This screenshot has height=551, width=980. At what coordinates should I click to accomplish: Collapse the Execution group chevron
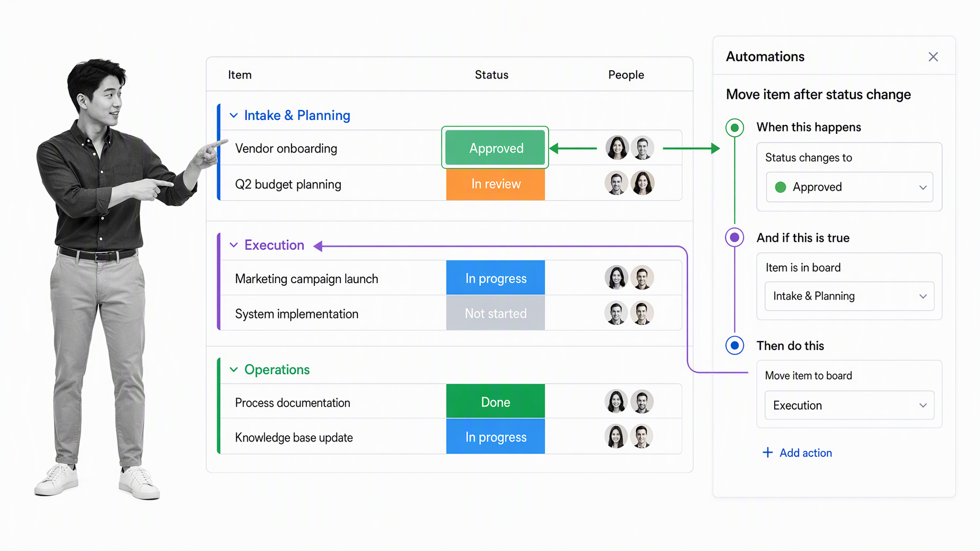pyautogui.click(x=233, y=245)
